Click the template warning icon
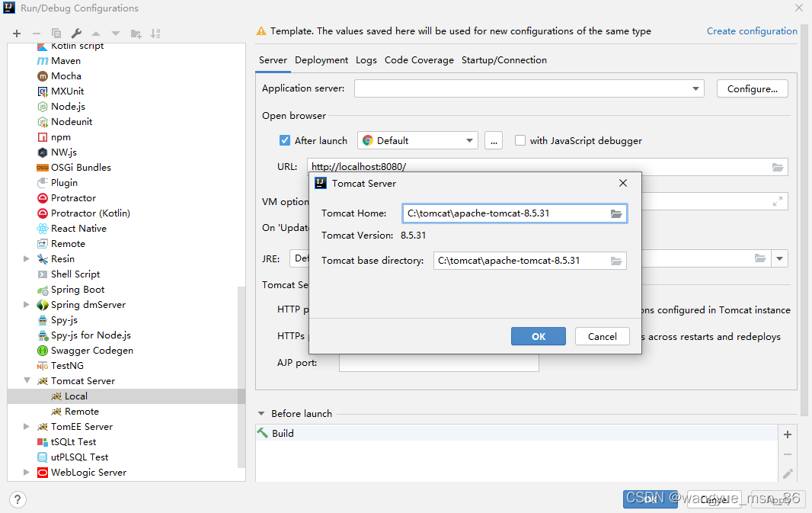Image resolution: width=812 pixels, height=513 pixels. pos(261,31)
